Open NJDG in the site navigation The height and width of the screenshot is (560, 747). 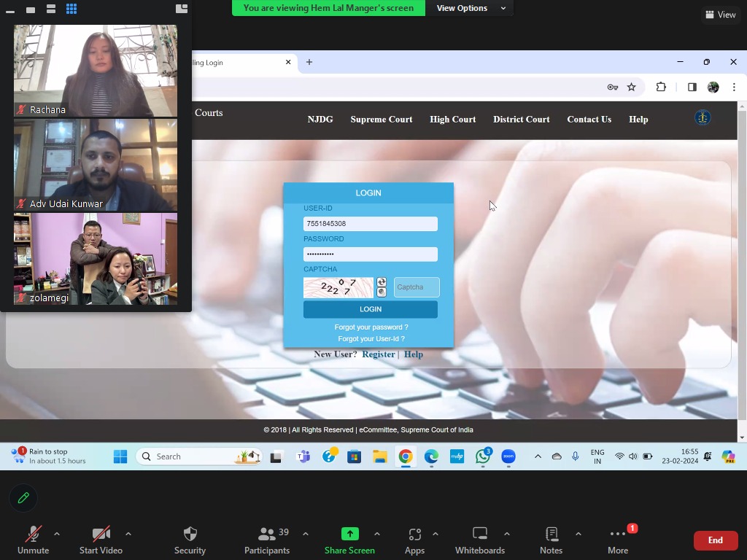[320, 120]
